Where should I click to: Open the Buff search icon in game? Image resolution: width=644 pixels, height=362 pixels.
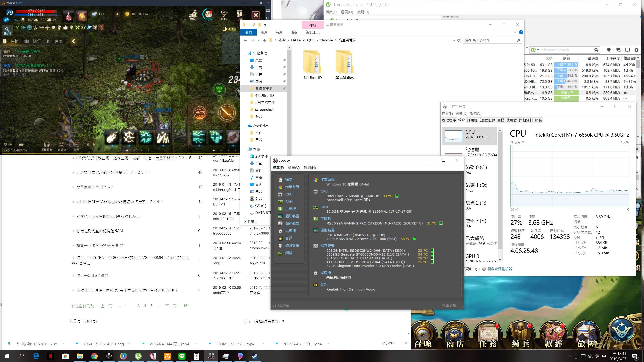click(x=7, y=31)
